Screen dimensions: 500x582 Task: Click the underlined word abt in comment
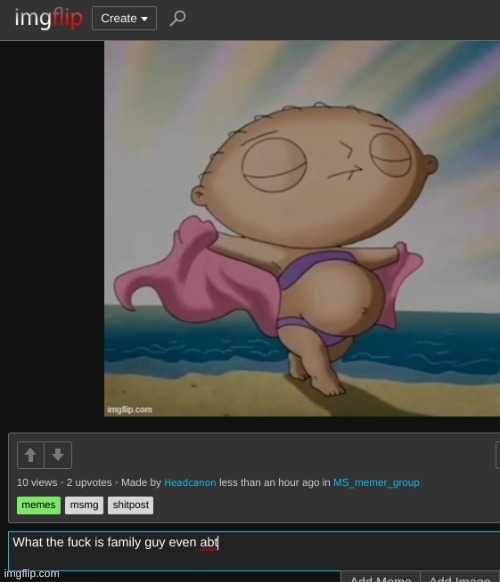209,543
